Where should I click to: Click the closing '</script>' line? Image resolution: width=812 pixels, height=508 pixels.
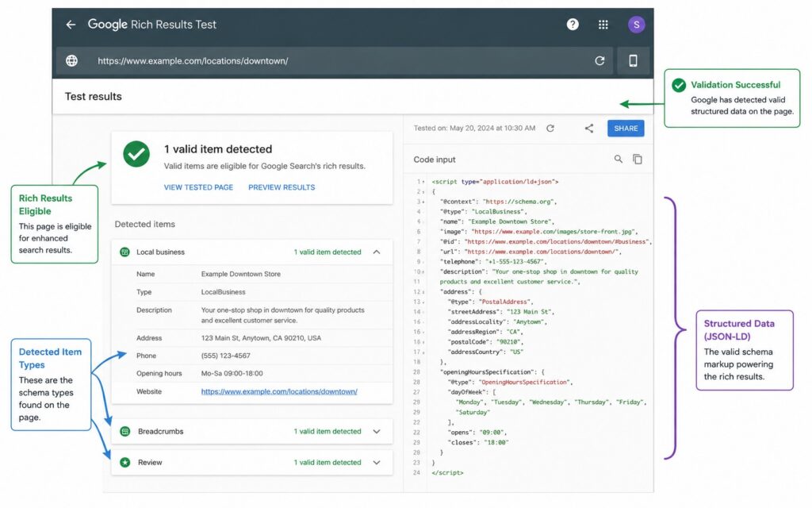point(447,473)
